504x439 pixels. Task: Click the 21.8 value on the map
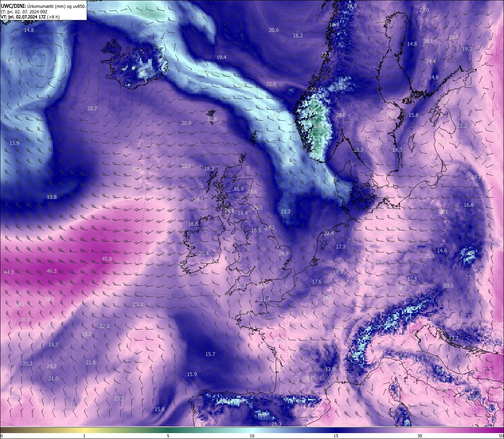pos(91,362)
